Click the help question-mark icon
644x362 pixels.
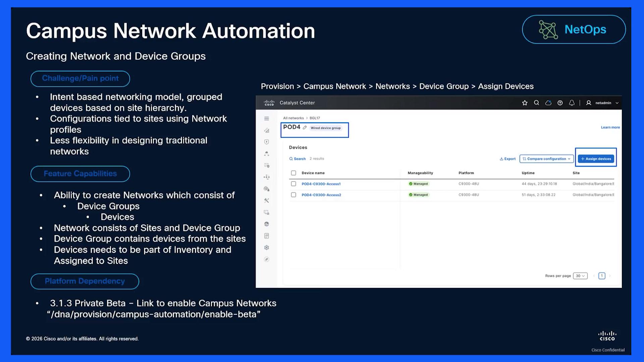[560, 103]
